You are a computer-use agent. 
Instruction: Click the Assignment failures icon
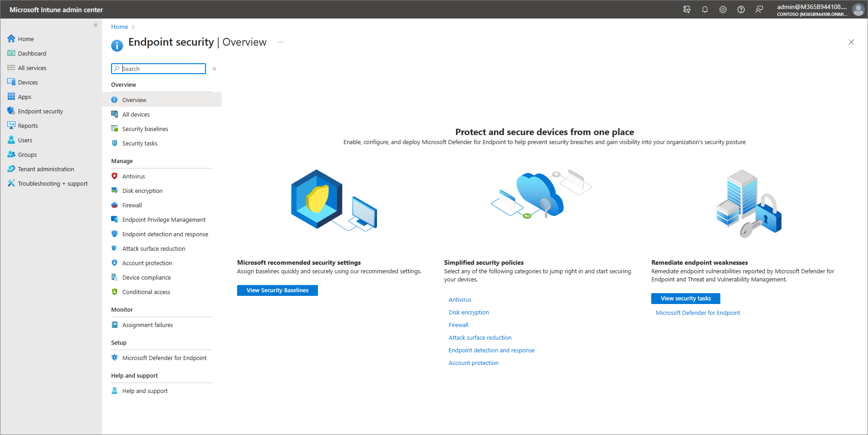click(115, 325)
